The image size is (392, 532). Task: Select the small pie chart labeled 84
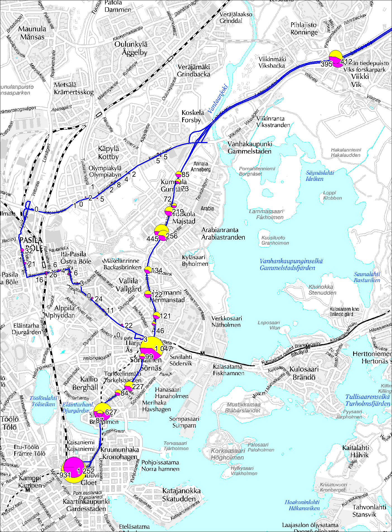pyautogui.click(x=118, y=393)
